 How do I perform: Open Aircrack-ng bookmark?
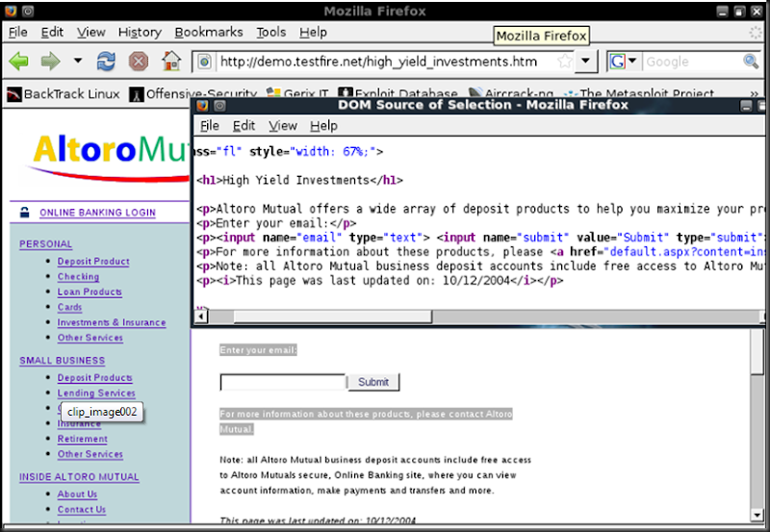coord(511,92)
